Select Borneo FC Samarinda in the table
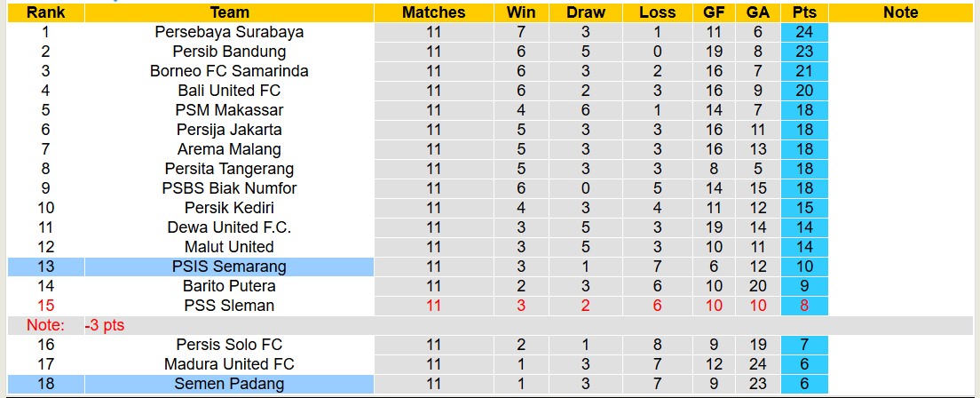Screen dimensions: 980x398 tap(229, 71)
